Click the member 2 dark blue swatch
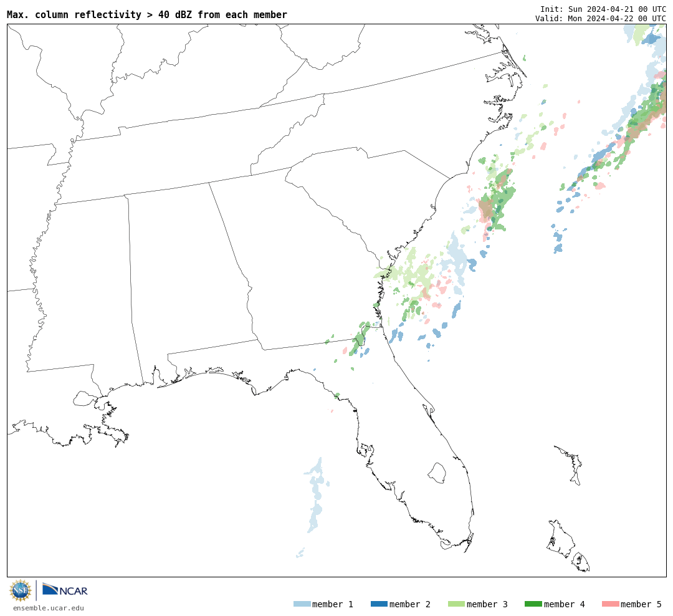 click(379, 604)
